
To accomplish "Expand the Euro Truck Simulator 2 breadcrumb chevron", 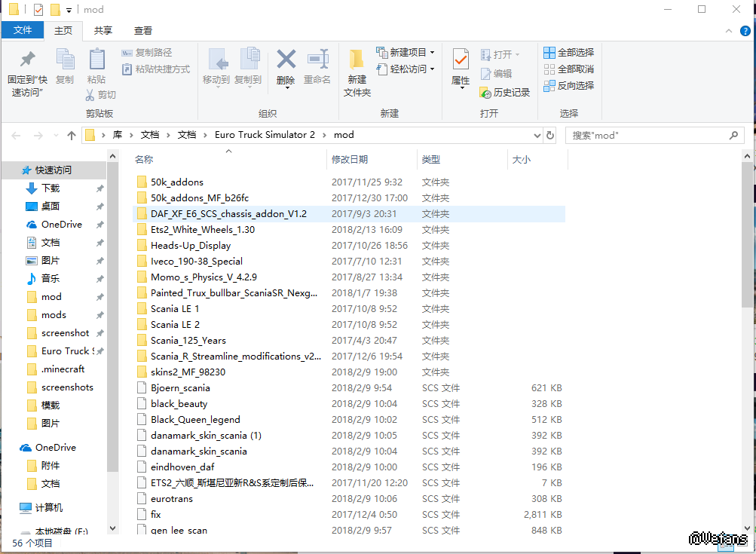I will tap(324, 136).
